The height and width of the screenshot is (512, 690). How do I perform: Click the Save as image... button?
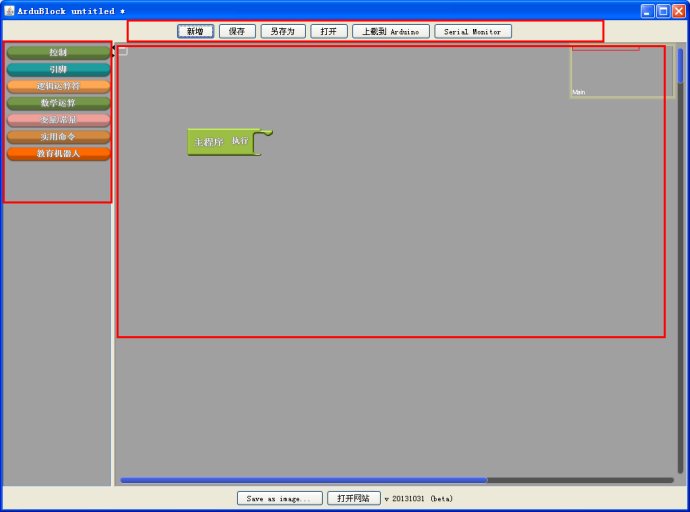pyautogui.click(x=279, y=498)
